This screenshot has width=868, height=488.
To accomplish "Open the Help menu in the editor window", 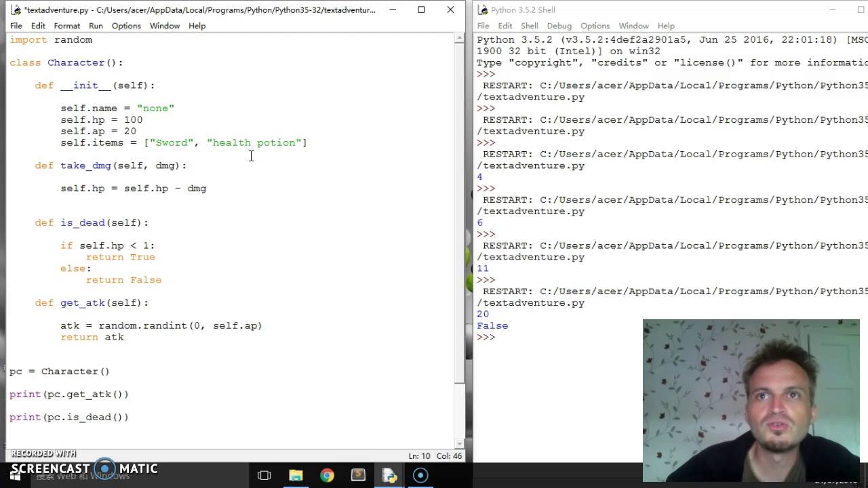I will (197, 26).
